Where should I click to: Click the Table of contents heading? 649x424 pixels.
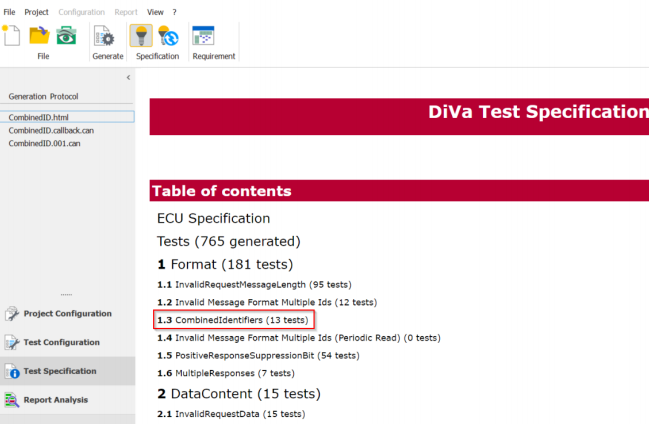point(221,191)
